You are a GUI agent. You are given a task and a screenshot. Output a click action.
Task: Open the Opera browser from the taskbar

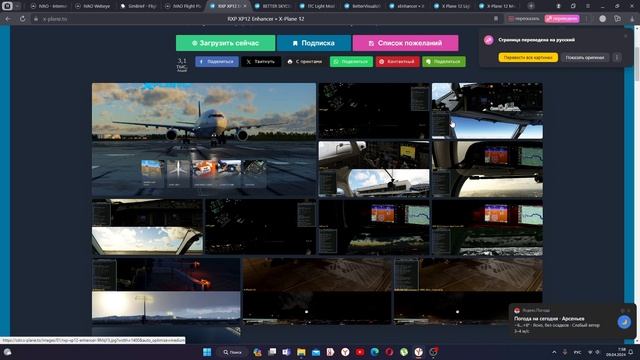tap(389, 352)
